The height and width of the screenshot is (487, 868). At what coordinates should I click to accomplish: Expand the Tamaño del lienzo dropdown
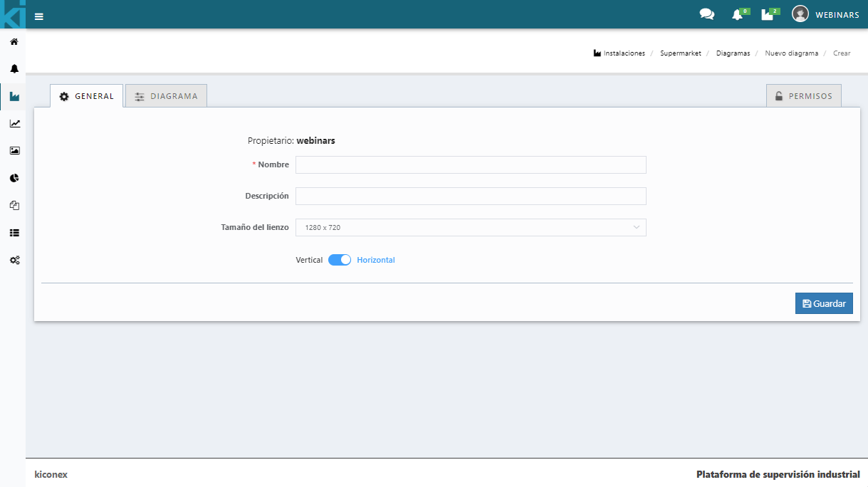[x=471, y=228]
